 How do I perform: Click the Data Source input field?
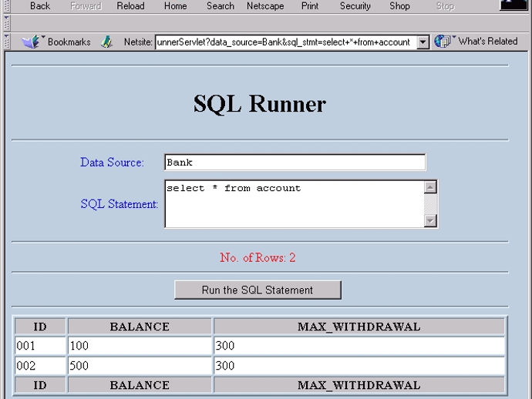(295, 162)
